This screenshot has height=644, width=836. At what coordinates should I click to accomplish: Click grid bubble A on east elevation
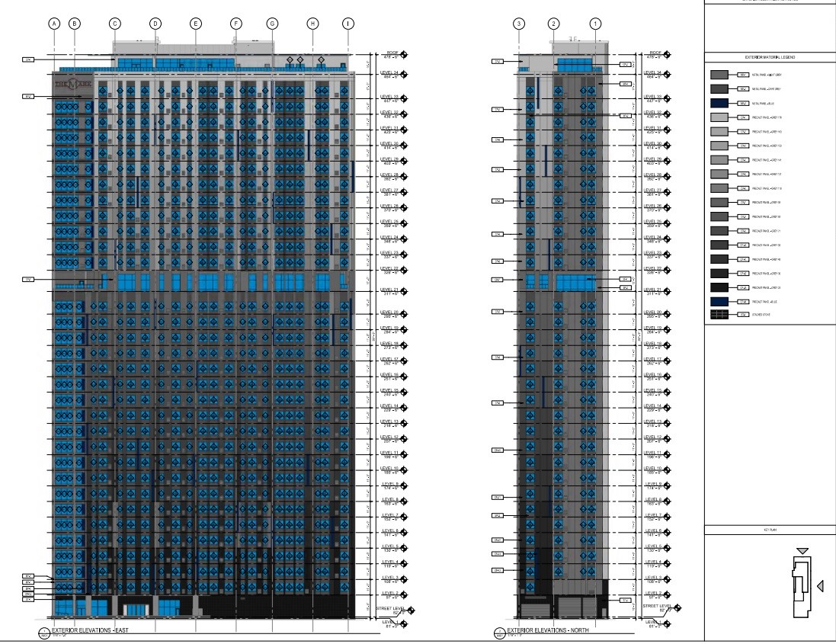click(x=54, y=24)
